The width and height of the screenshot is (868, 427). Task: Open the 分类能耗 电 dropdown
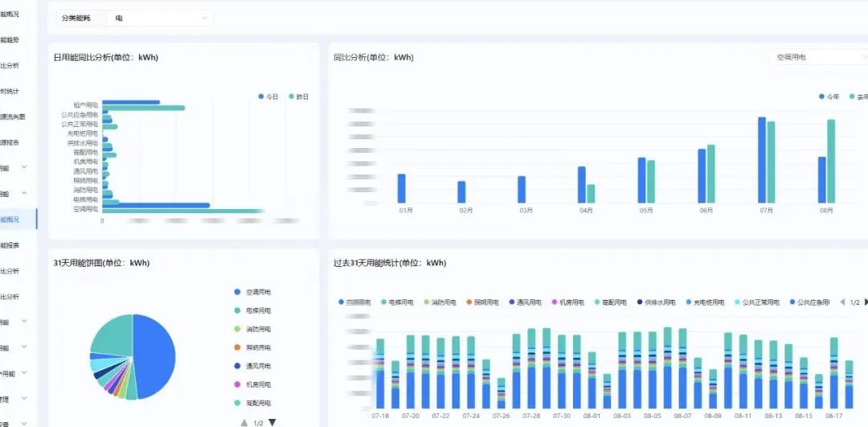coord(161,18)
